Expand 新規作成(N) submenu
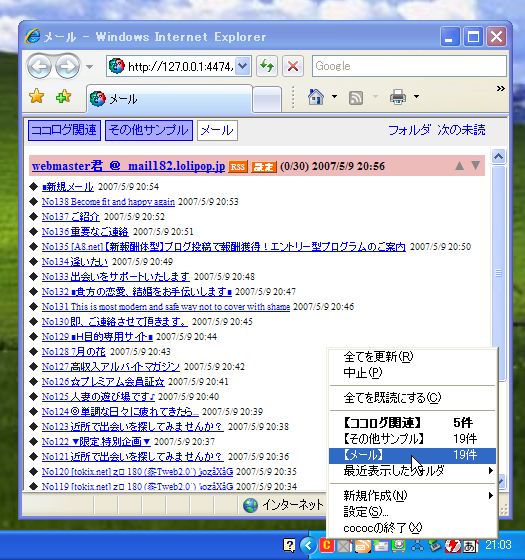This screenshot has width=525, height=560. (x=412, y=496)
